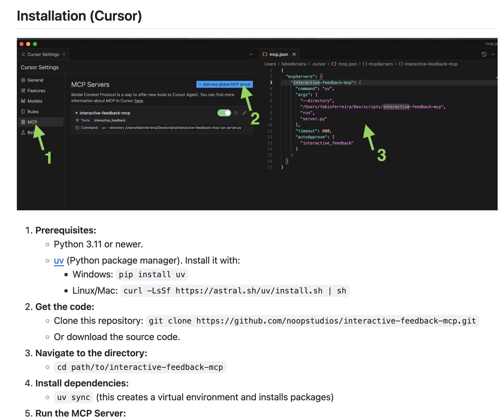Edit interactive-feedback-mcp with the pencil icon
Image resolution: width=504 pixels, height=420 pixels.
click(x=245, y=113)
